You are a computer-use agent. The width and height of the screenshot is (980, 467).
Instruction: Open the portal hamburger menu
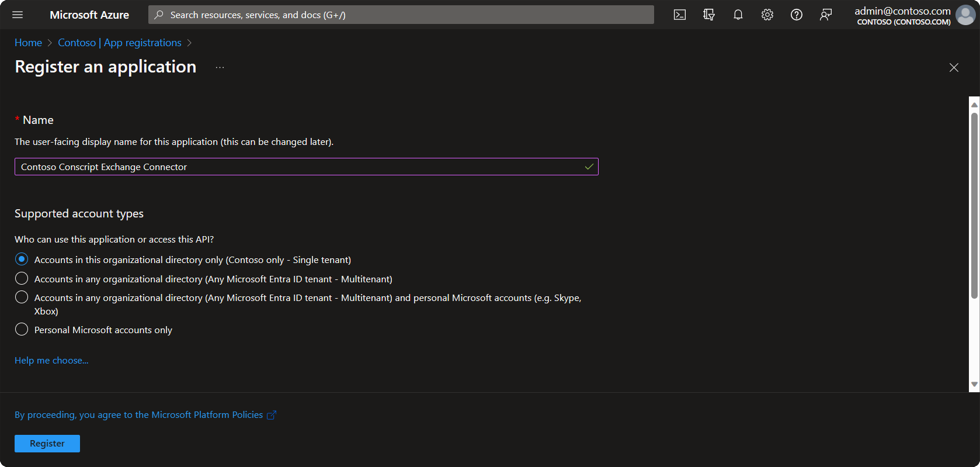pos(18,15)
